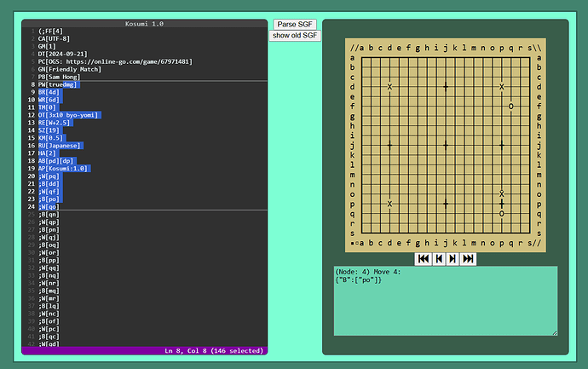Click line '(;FF[4]'
588x369 pixels.
tap(50, 32)
